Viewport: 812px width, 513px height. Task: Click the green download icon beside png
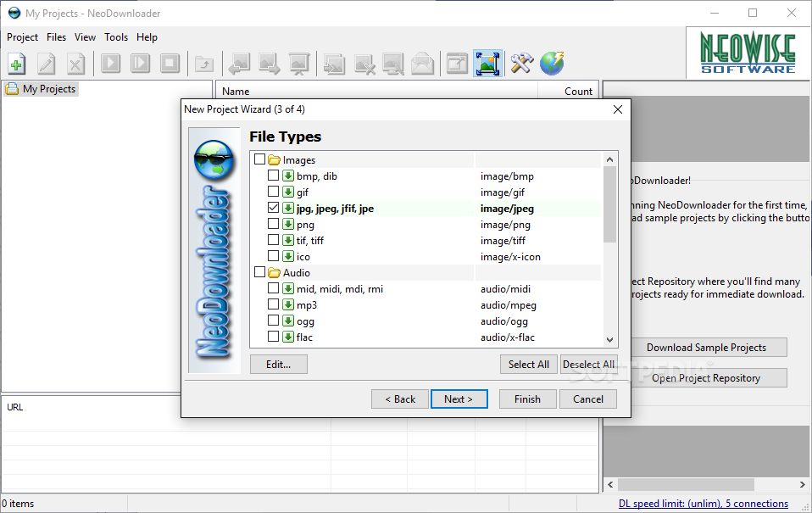click(288, 224)
